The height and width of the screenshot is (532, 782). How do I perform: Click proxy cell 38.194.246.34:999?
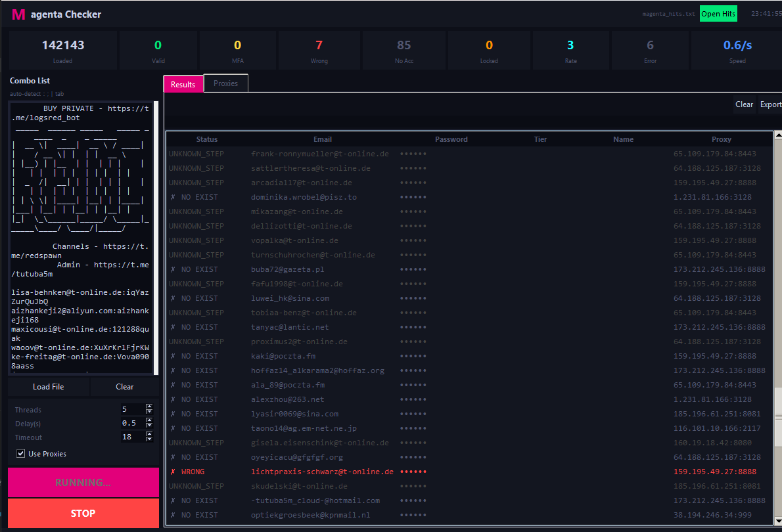712,515
